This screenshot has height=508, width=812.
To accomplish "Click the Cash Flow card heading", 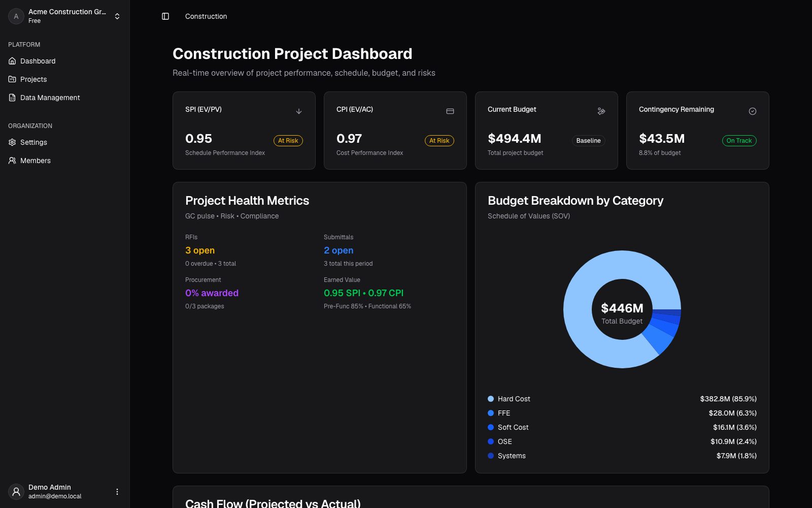I will [x=273, y=503].
